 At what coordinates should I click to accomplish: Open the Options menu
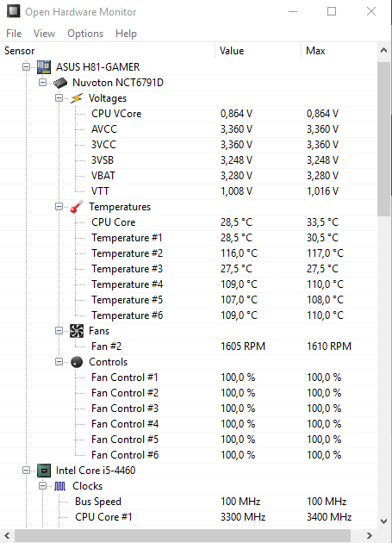[x=85, y=34]
